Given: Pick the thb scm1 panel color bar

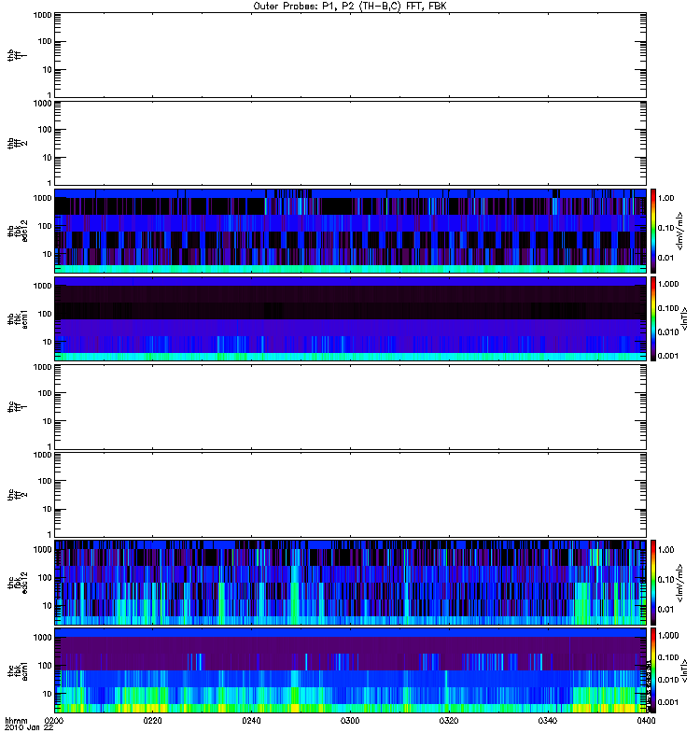Looking at the screenshot, I should [653, 318].
